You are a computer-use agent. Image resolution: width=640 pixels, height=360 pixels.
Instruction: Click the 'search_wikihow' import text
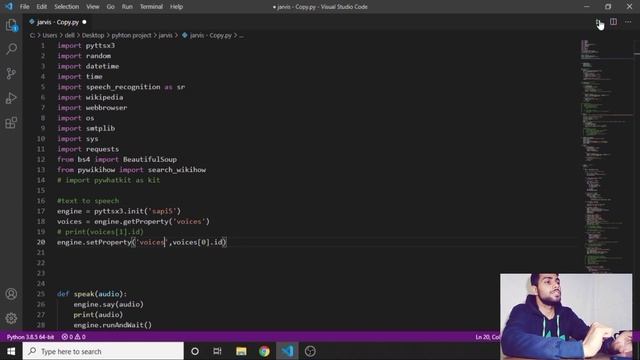coord(177,170)
